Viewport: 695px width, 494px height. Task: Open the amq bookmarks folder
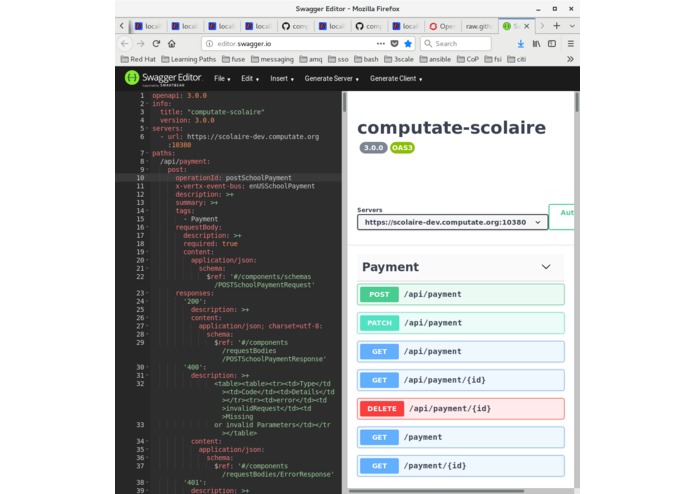point(311,59)
